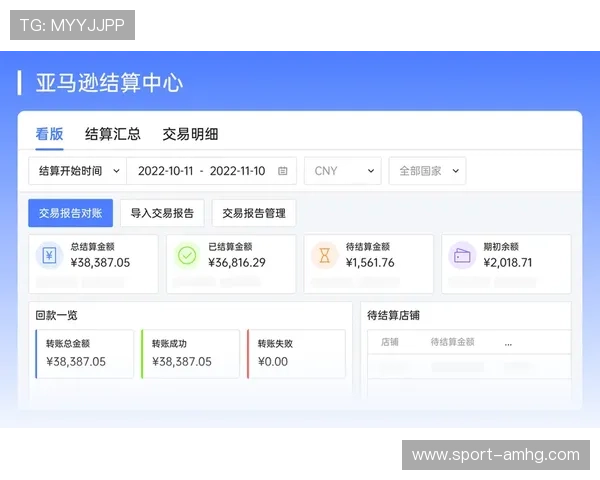Select the 待结算金额 value ¥1,561.76
The image size is (600, 480).
pos(370,263)
